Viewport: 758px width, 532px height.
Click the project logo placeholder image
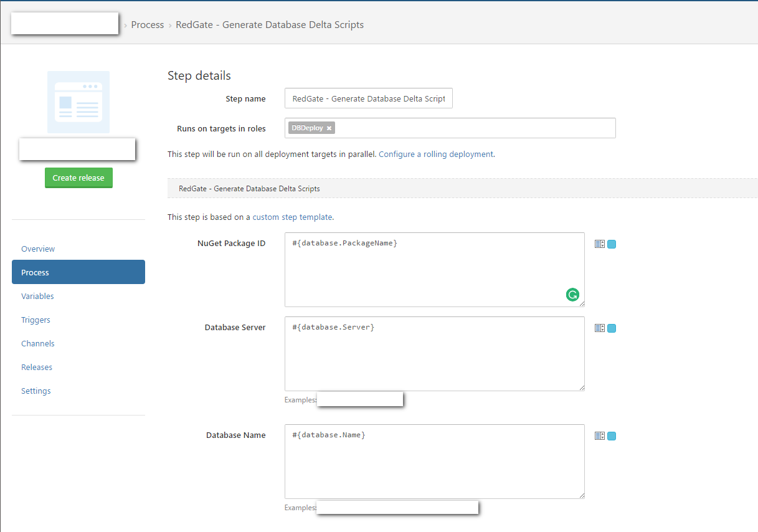(78, 102)
